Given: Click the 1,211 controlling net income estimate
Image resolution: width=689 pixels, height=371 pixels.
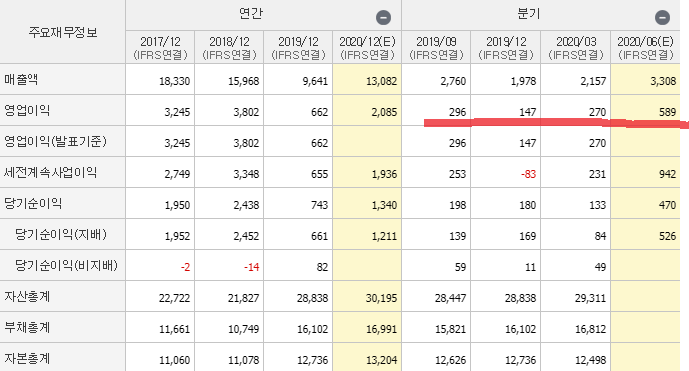Looking at the screenshot, I should coord(384,236).
